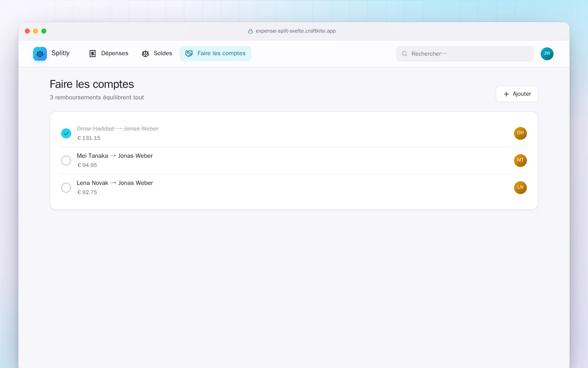Click the OH avatar for Omar Haddad
This screenshot has height=368, width=588.
click(x=520, y=133)
